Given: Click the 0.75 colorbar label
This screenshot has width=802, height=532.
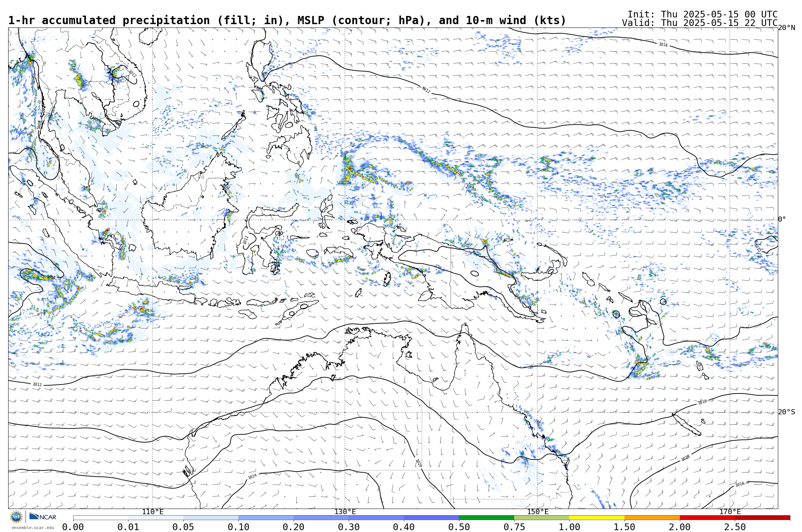Looking at the screenshot, I should [x=514, y=527].
